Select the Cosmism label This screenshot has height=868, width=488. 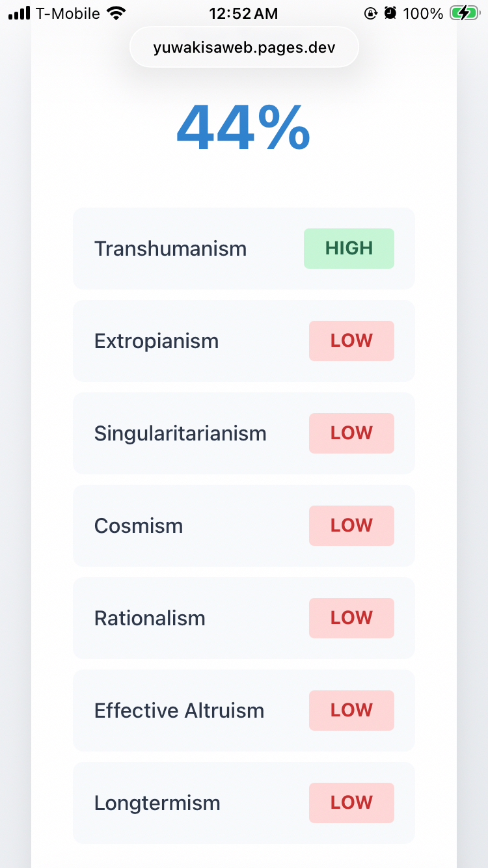tap(139, 526)
